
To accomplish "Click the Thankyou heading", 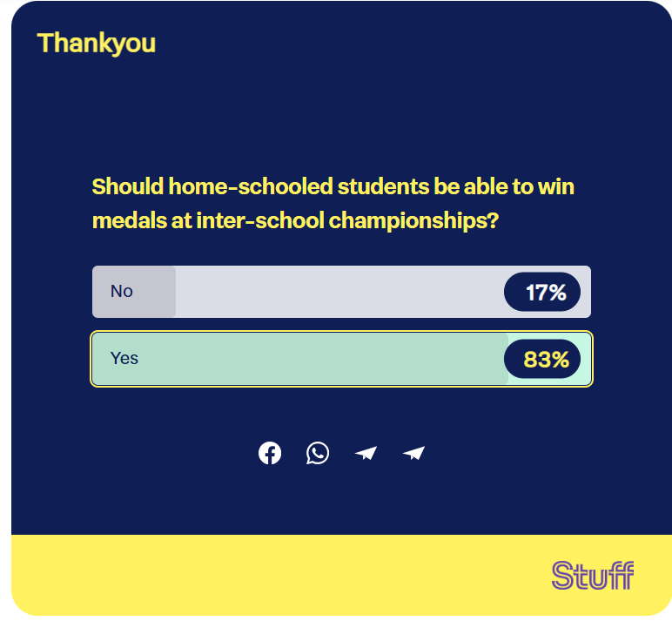I will (97, 44).
